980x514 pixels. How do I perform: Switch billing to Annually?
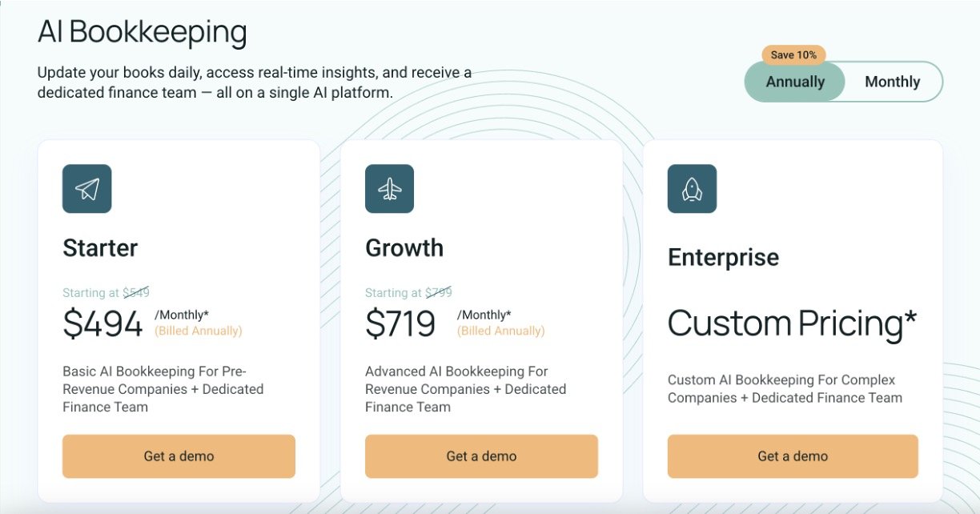pos(795,82)
